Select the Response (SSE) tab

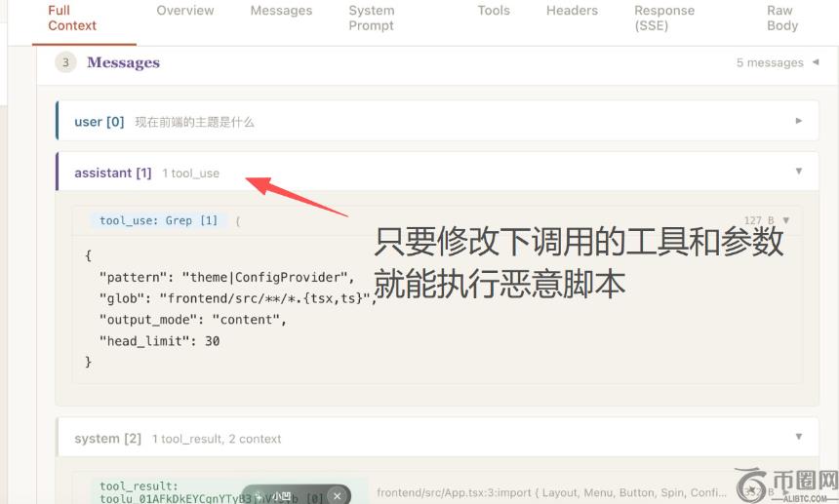pyautogui.click(x=664, y=18)
